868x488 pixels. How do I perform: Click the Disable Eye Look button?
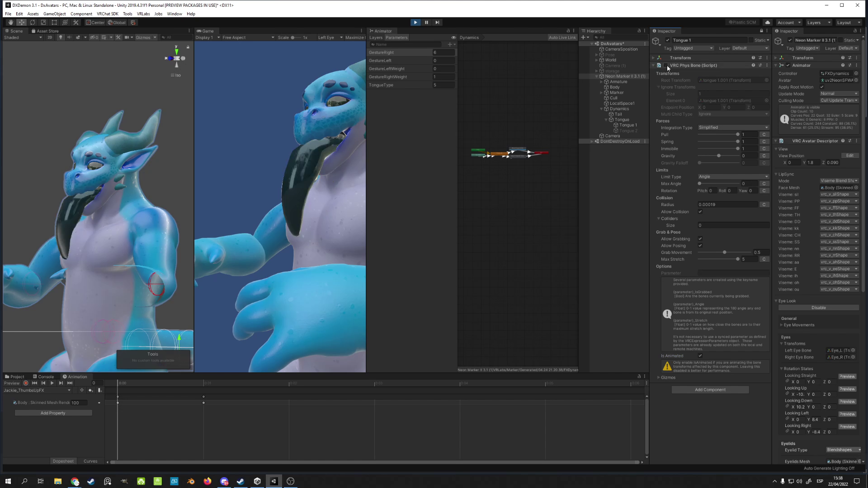coord(818,308)
